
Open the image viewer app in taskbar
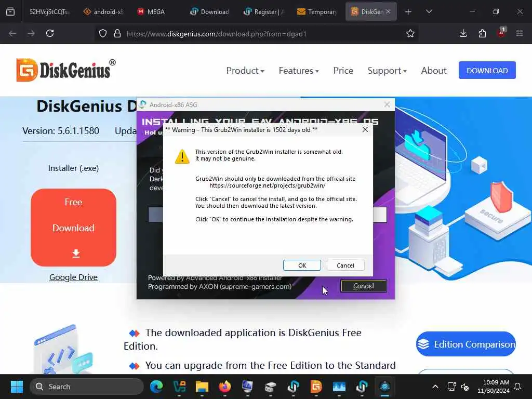pos(339,387)
